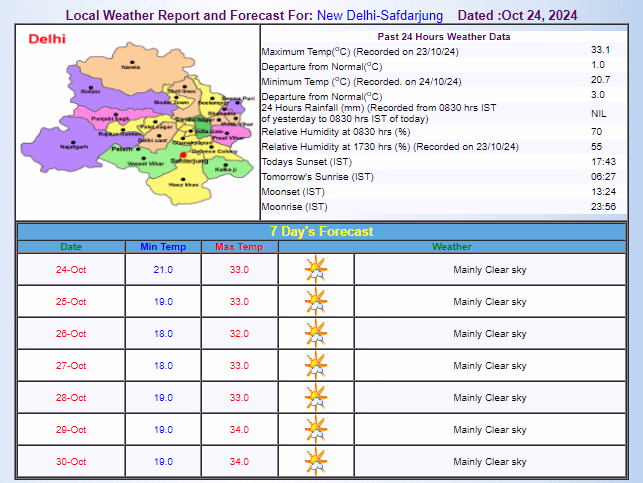Click the weather icon for 25-Oct
This screenshot has width=643, height=483.
[x=316, y=302]
